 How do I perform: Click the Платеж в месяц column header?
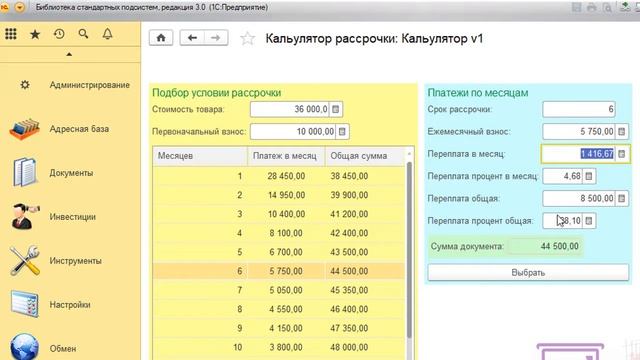coord(286,156)
